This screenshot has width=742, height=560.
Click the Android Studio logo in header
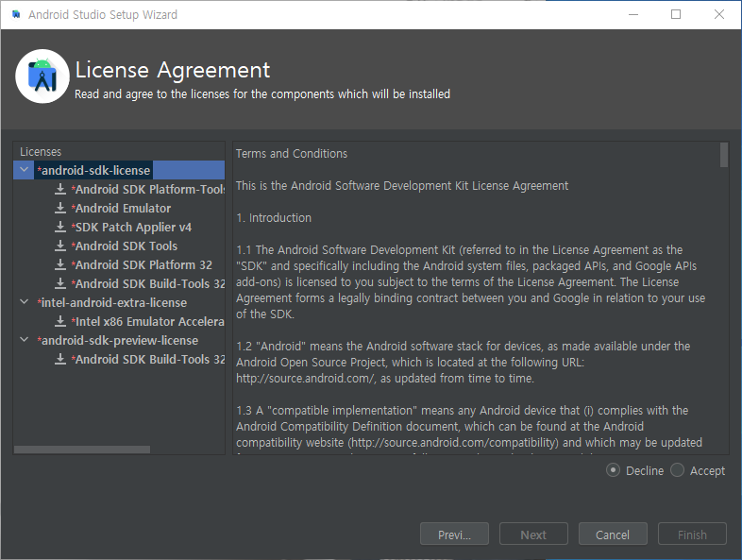pos(42,76)
